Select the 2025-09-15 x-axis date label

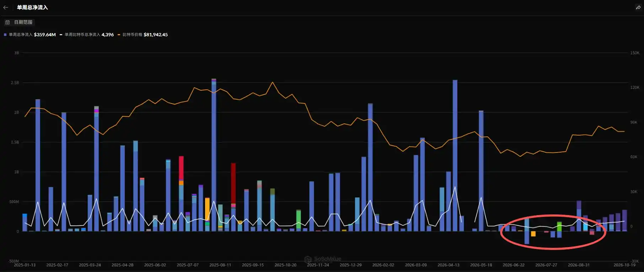pyautogui.click(x=253, y=265)
